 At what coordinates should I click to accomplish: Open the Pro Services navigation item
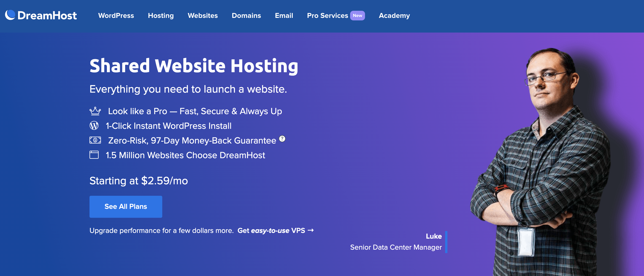[327, 16]
